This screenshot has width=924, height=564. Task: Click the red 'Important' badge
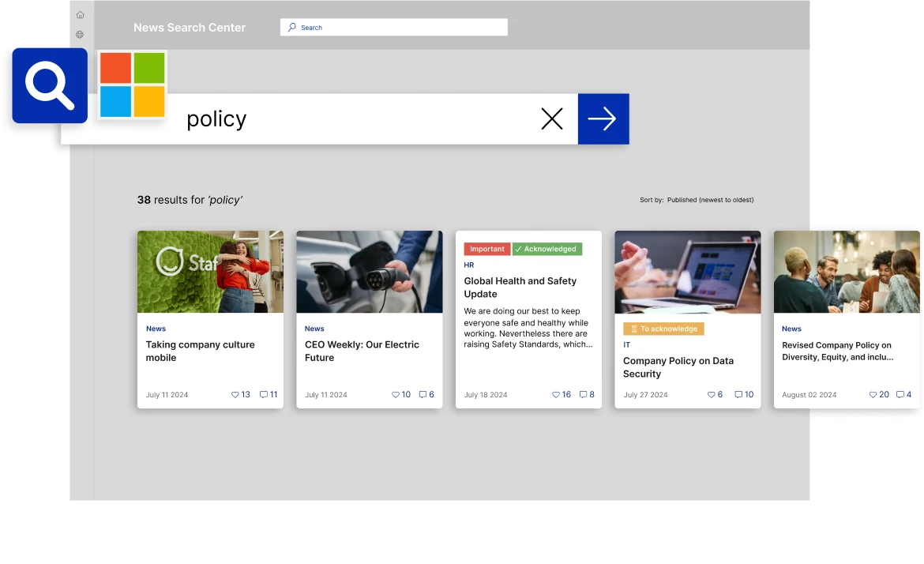(487, 248)
